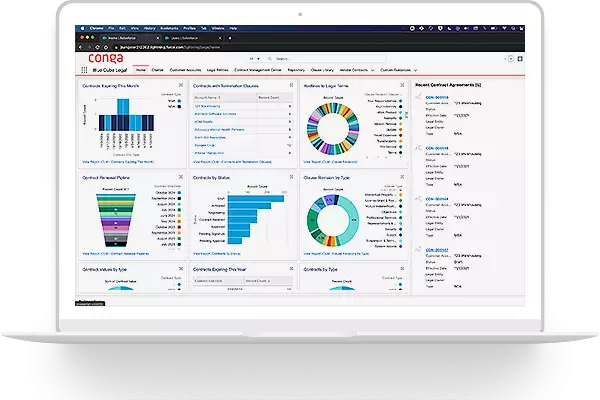Switch to the Legal Entities tab
The width and height of the screenshot is (600, 400).
click(x=219, y=72)
